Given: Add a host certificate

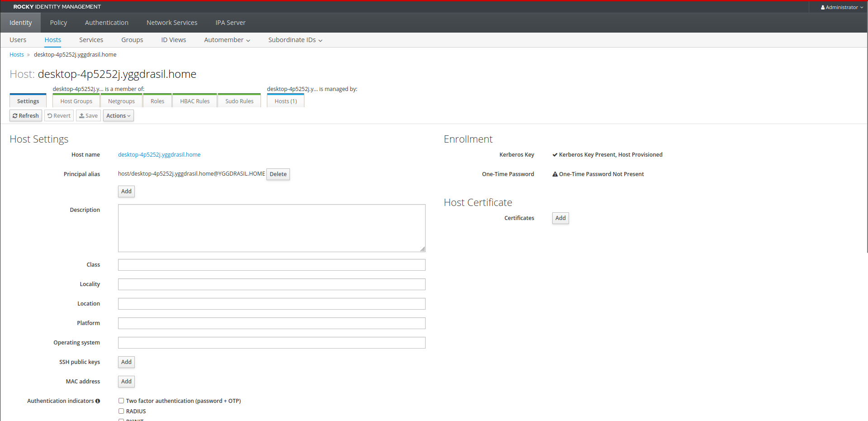Looking at the screenshot, I should [x=560, y=218].
